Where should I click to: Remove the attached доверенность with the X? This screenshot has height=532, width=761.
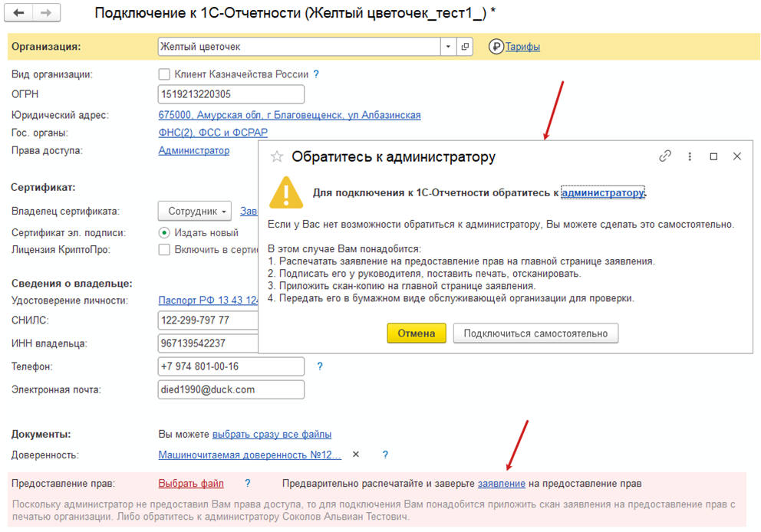(x=356, y=455)
